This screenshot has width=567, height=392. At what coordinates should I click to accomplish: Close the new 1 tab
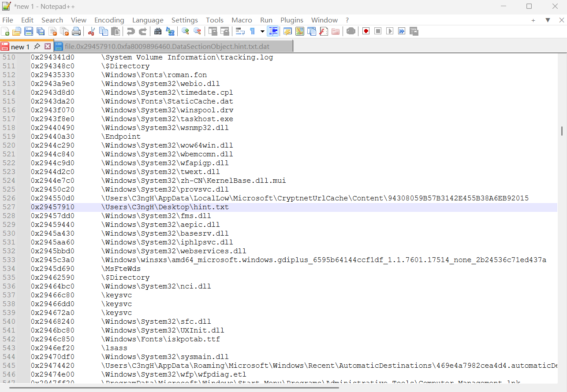[x=48, y=46]
